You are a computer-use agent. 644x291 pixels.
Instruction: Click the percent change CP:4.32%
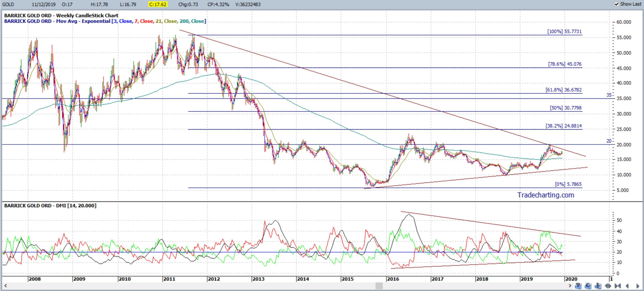tap(218, 4)
